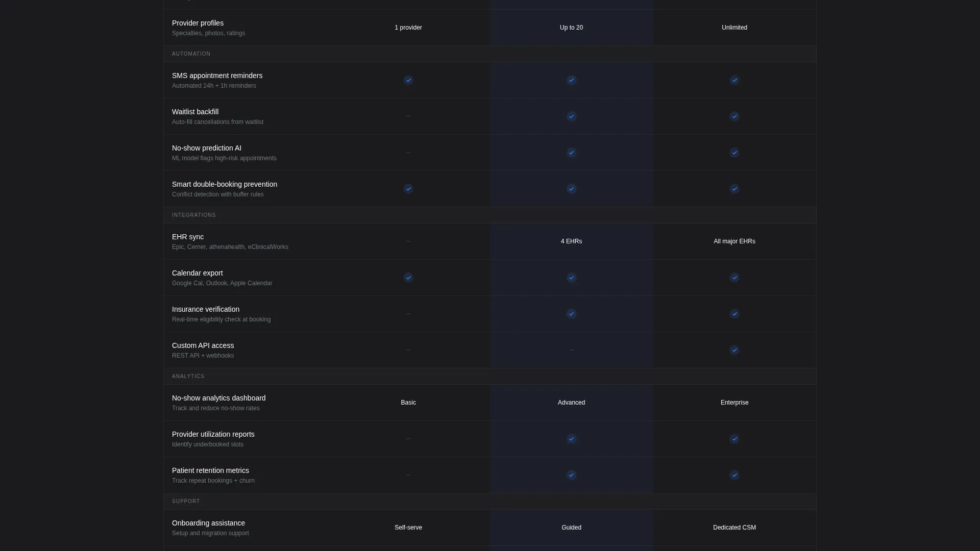Image resolution: width=980 pixels, height=551 pixels.
Task: Click Custom API access dash in highlighted middle column
Action: click(x=572, y=350)
